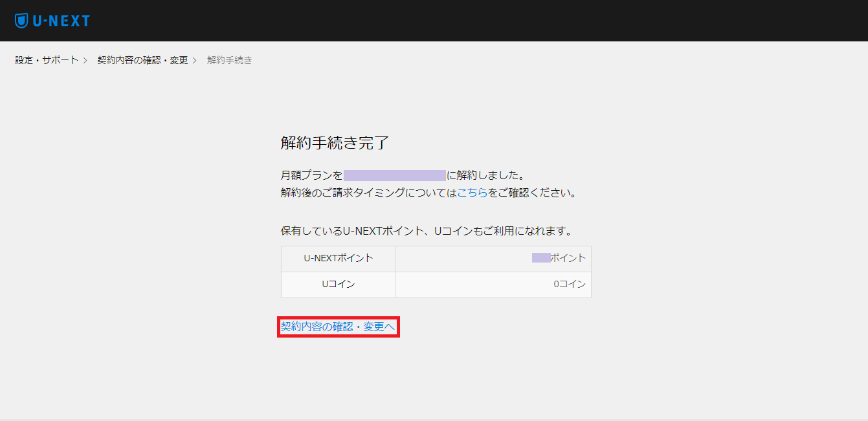This screenshot has width=868, height=421.
Task: Click the masked cancellation date field
Action: coord(394,175)
